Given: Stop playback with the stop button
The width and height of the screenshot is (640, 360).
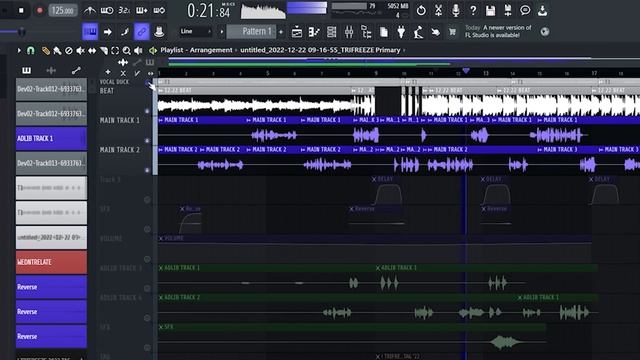Looking at the screenshot, I should click(21, 10).
